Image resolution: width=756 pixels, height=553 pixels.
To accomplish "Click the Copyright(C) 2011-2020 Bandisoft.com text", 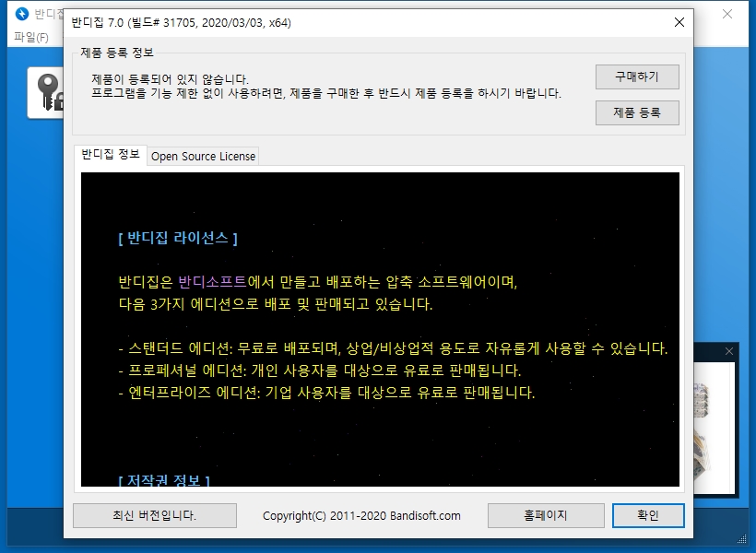I will click(x=361, y=516).
